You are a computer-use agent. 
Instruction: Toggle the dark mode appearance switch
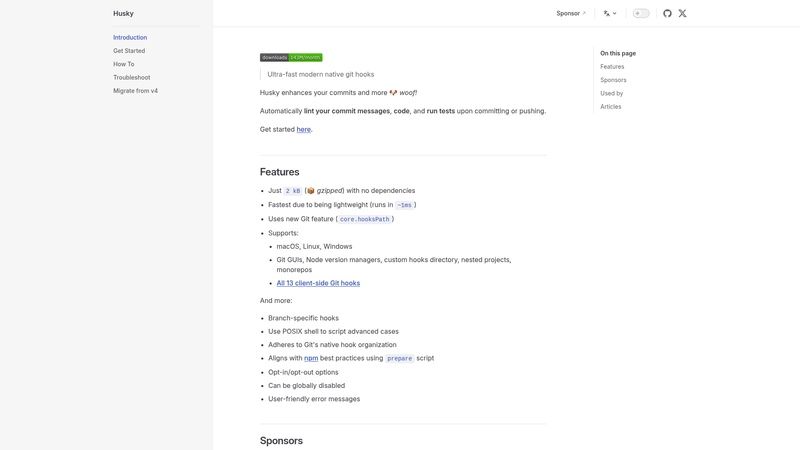[641, 13]
